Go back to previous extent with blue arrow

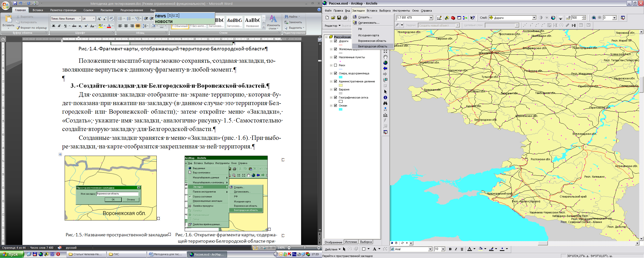(x=385, y=69)
